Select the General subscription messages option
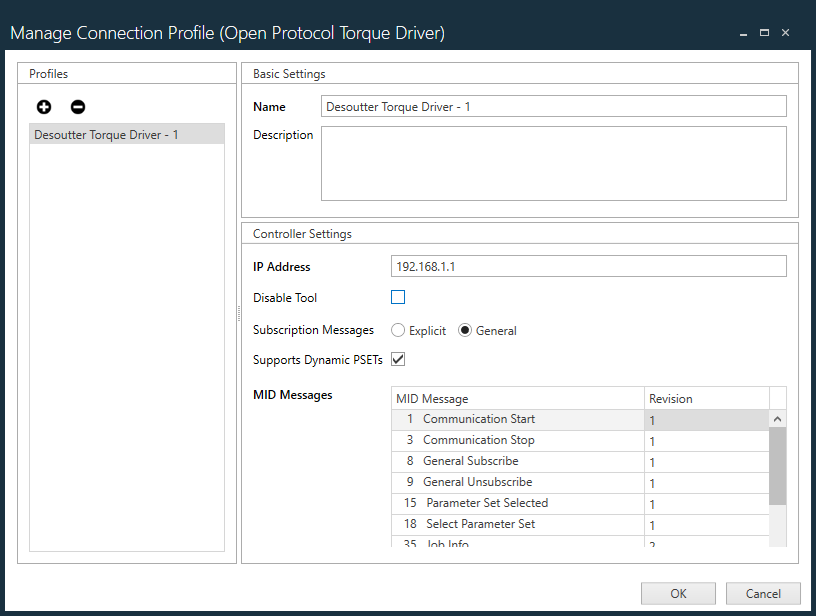This screenshot has height=616, width=816. [464, 330]
